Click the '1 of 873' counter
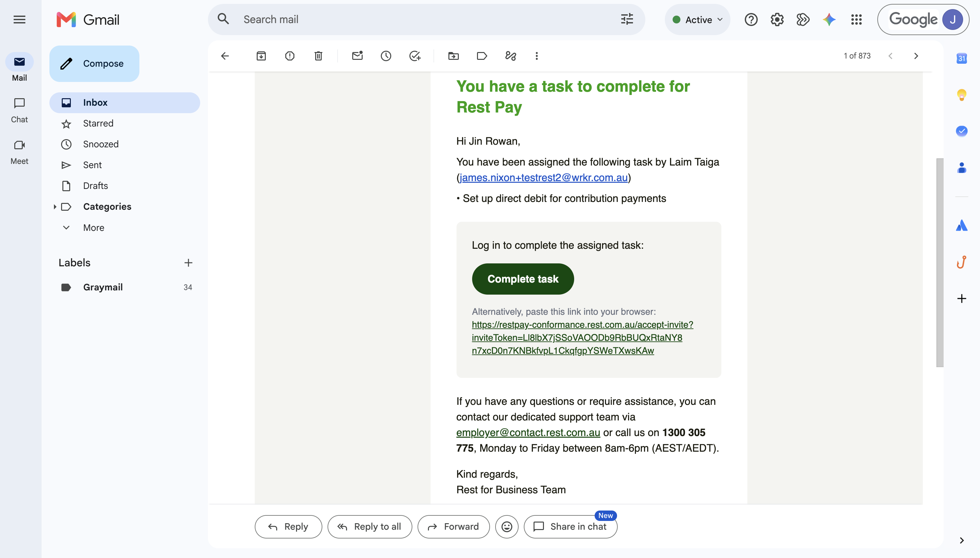 click(857, 56)
